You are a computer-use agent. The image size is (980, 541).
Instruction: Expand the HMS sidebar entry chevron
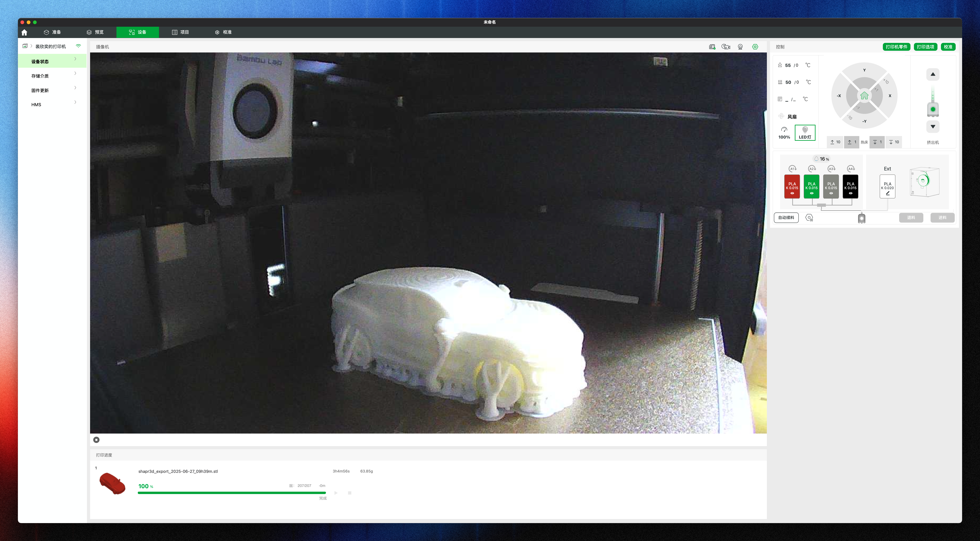pyautogui.click(x=75, y=102)
